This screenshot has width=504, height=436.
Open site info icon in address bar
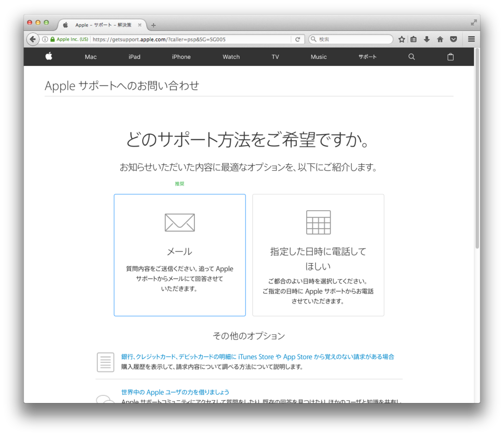pyautogui.click(x=45, y=39)
